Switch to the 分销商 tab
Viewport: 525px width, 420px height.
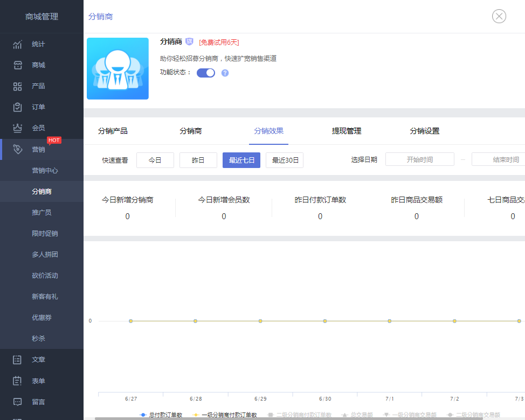click(190, 131)
